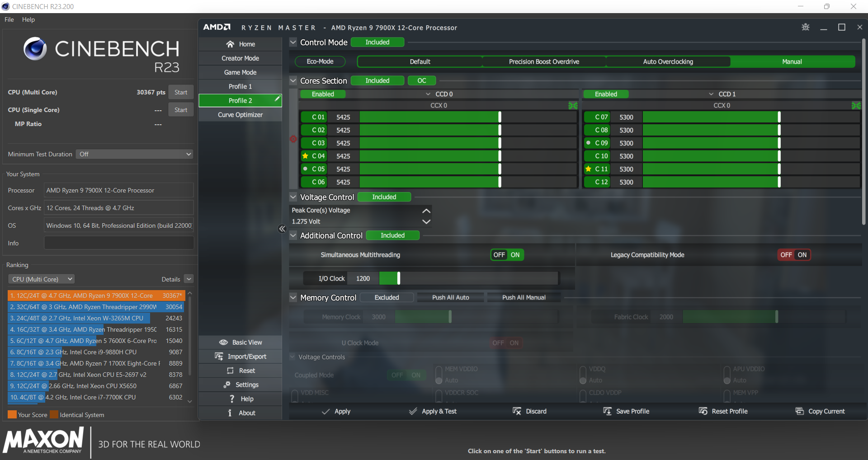
Task: Collapse the Additional Control section
Action: pos(293,235)
